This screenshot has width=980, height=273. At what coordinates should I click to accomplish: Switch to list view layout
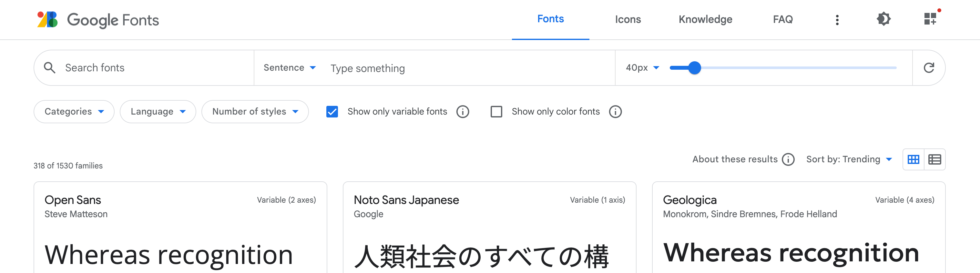(934, 159)
